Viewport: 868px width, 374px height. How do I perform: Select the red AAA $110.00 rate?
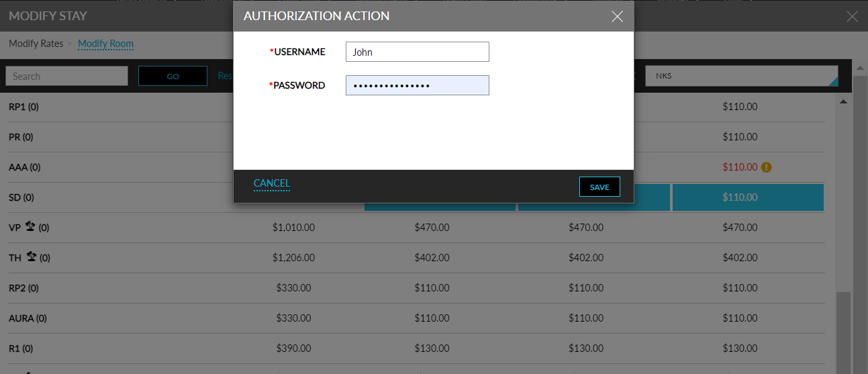pyautogui.click(x=740, y=167)
